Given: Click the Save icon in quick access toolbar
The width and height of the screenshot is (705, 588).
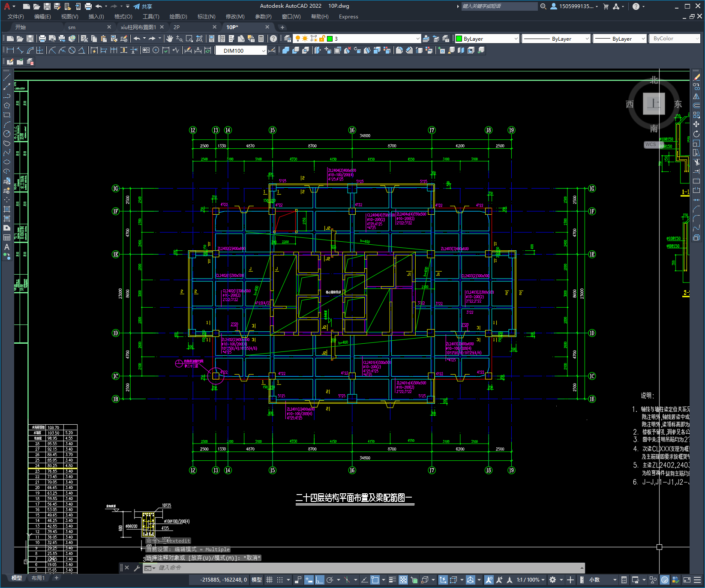Looking at the screenshot, I should (x=47, y=6).
